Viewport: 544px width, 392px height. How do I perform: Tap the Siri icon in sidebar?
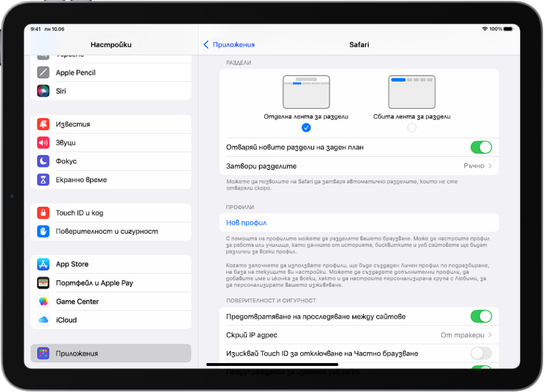coord(43,91)
